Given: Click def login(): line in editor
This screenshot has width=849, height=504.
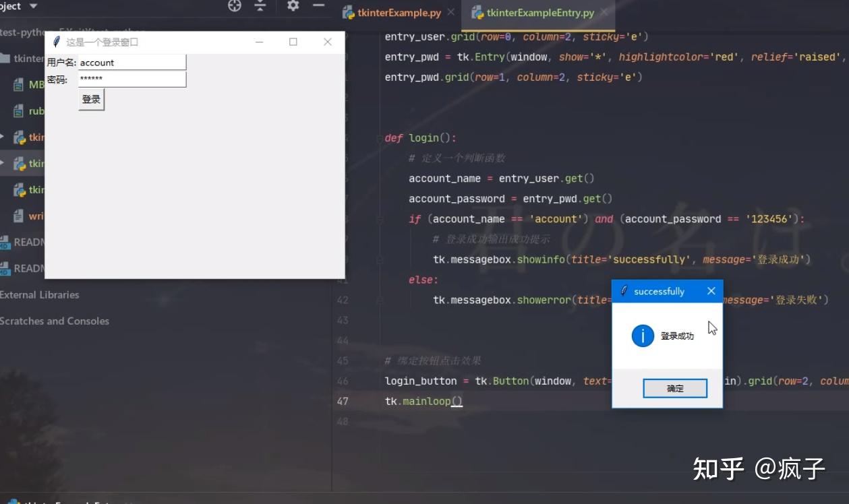Looking at the screenshot, I should point(421,138).
